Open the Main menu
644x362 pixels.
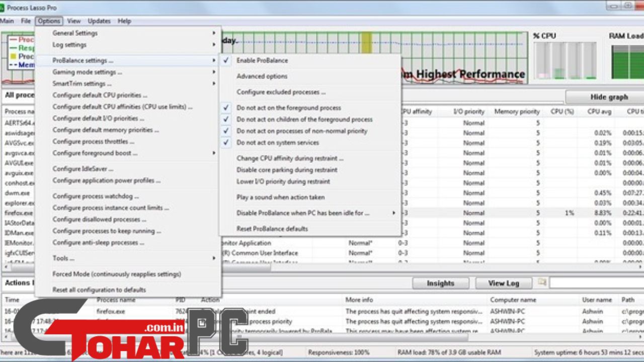[x=7, y=21]
